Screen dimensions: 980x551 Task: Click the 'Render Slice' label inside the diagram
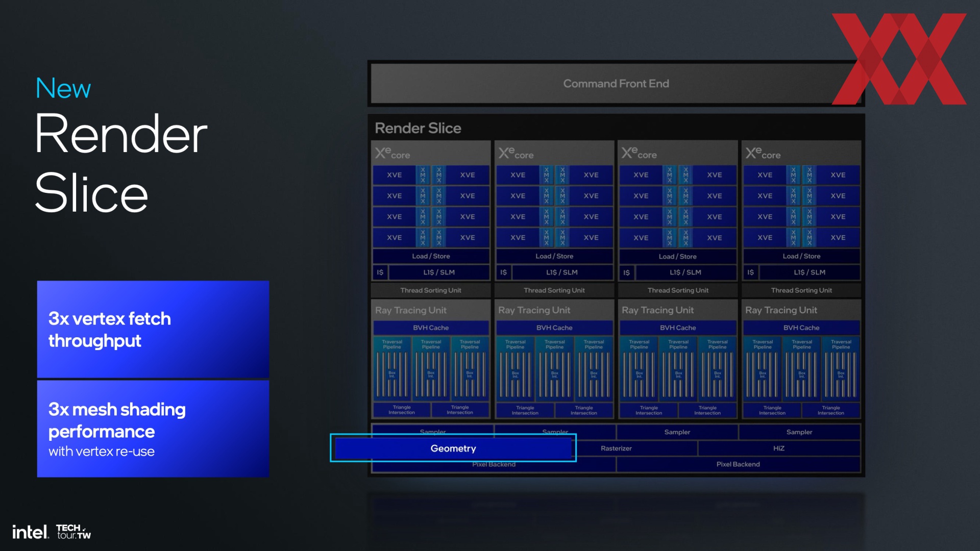pyautogui.click(x=418, y=128)
